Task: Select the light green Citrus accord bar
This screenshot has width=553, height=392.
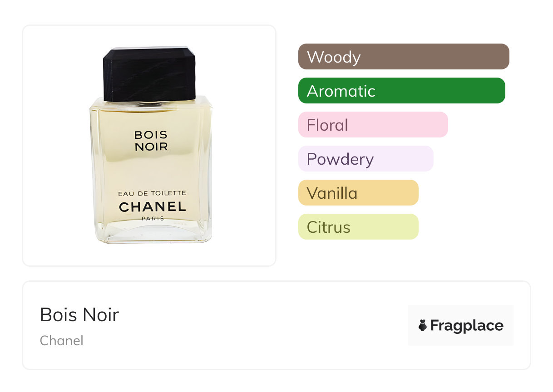Action: tap(358, 227)
